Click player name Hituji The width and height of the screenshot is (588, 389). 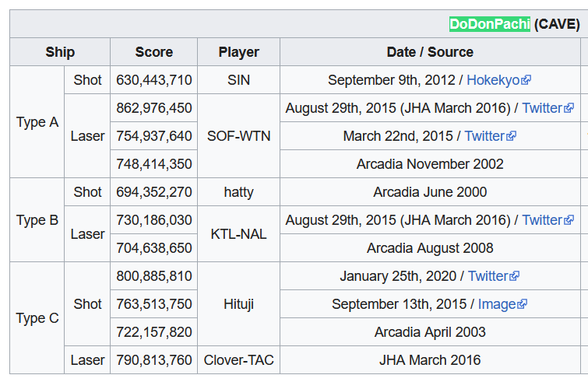[238, 304]
